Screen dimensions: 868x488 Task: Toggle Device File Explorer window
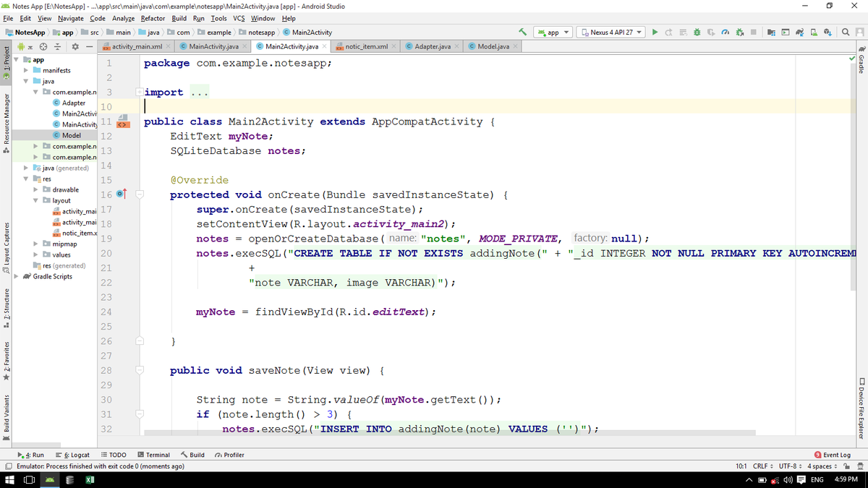point(861,408)
